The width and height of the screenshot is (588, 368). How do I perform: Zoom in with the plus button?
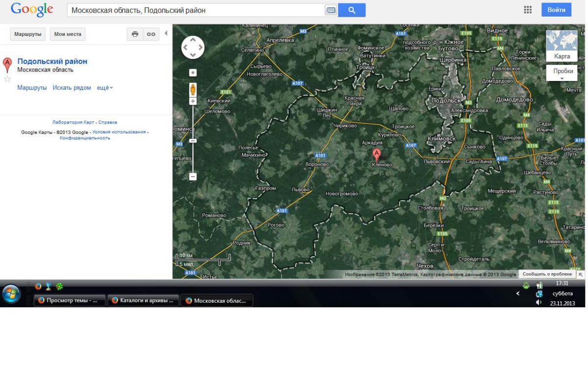[x=193, y=101]
